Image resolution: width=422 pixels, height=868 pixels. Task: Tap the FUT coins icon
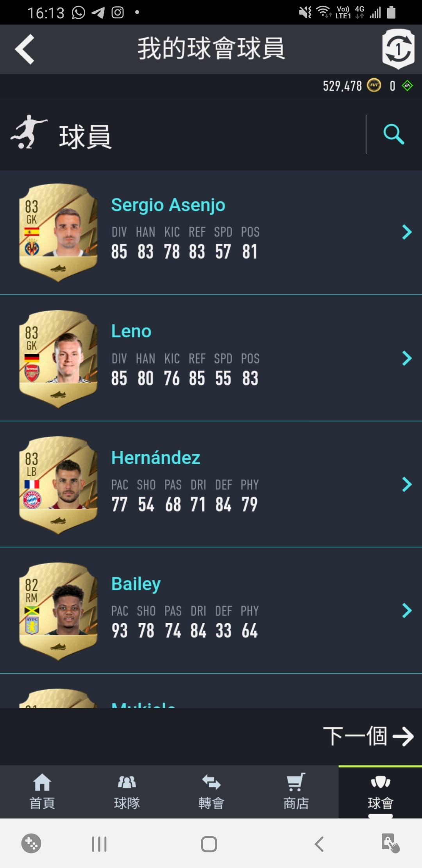374,85
